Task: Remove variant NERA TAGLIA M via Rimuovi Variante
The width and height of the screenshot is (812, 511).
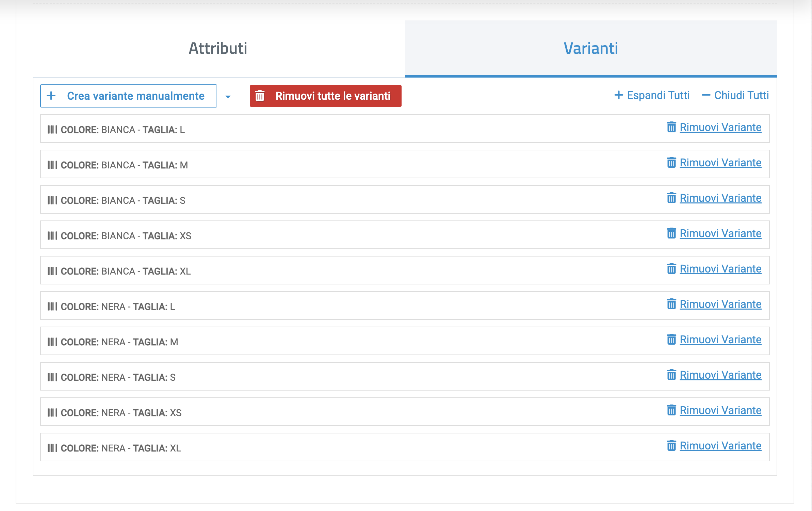Action: pos(720,340)
